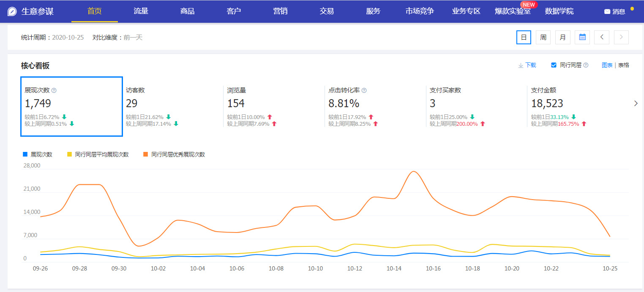This screenshot has height=292, width=644.
Task: Open the 市场竞争 navigation tab
Action: [420, 11]
